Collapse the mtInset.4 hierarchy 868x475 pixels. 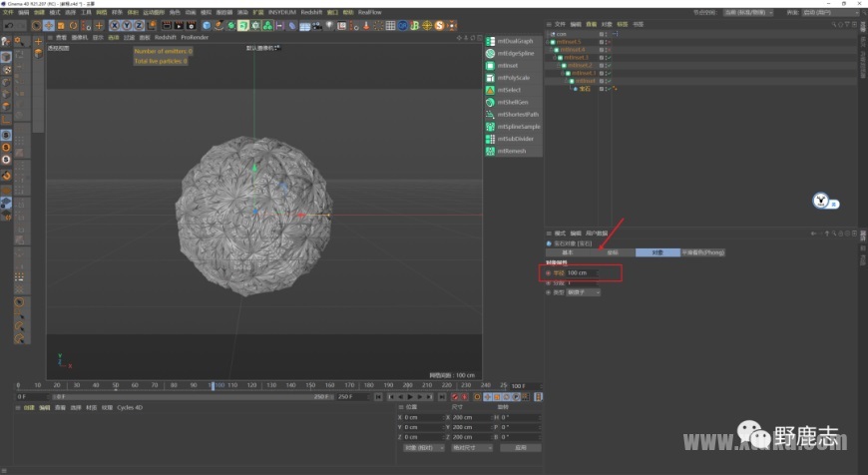(x=551, y=50)
